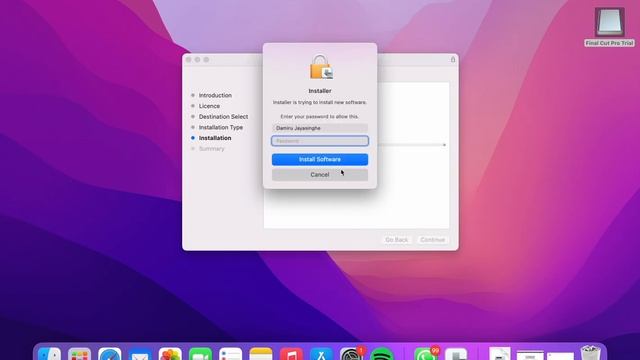Viewport: 640px width, 360px height.
Task: Open WhatsApp from the Dock
Action: (425, 354)
